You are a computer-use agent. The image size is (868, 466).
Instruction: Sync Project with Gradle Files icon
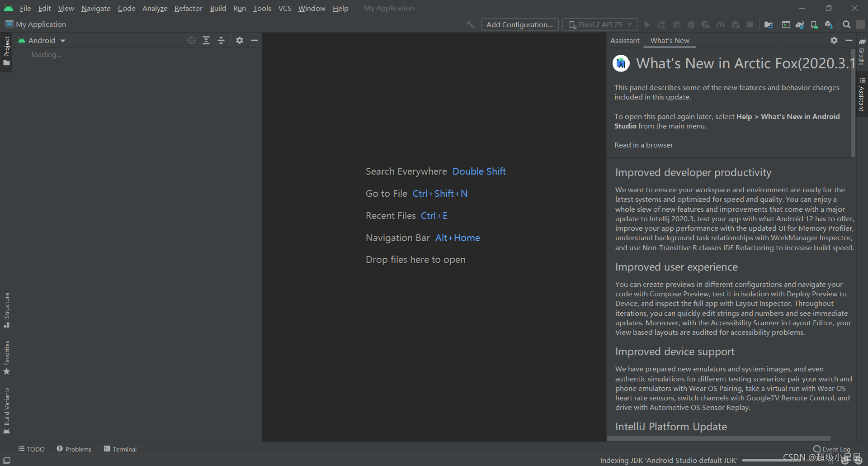click(x=800, y=24)
